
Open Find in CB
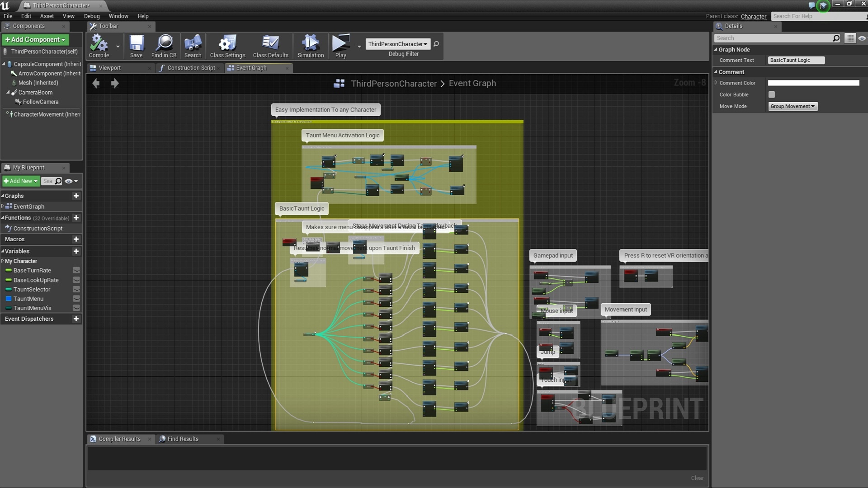tap(164, 44)
